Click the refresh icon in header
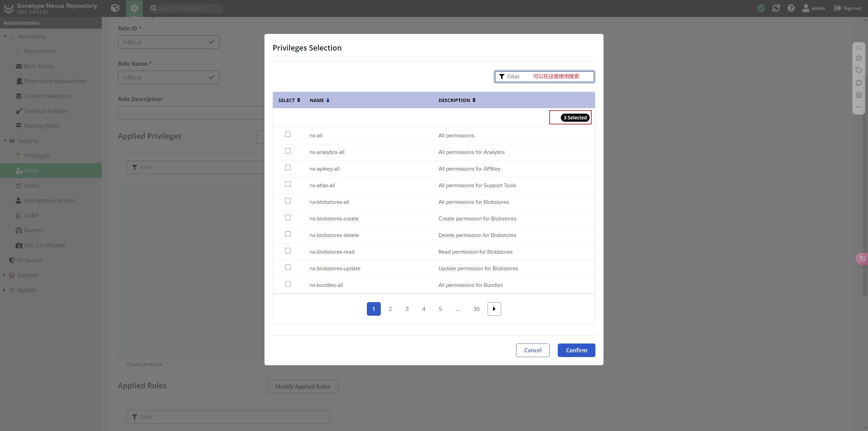Screen dimensions: 868x431 [x=776, y=8]
